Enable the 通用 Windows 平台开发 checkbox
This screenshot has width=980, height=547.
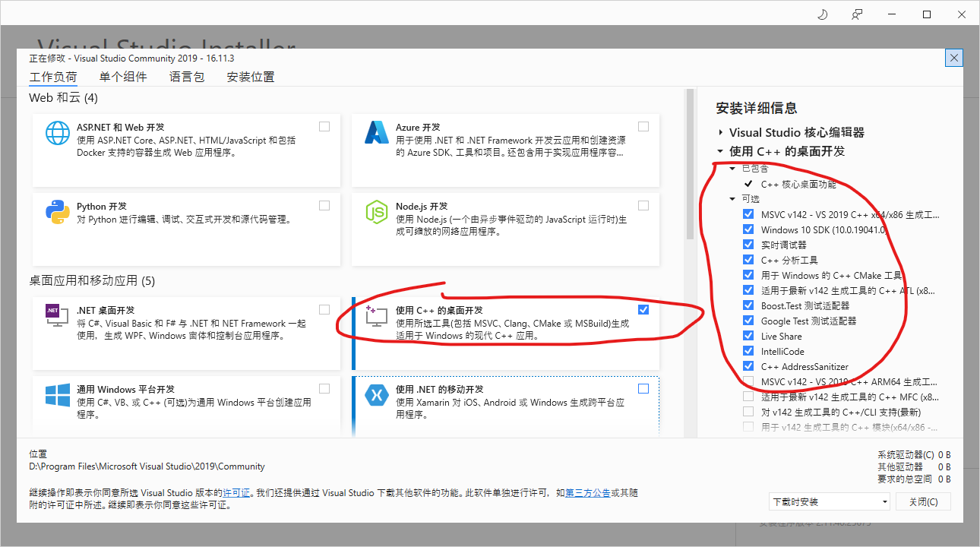click(324, 388)
